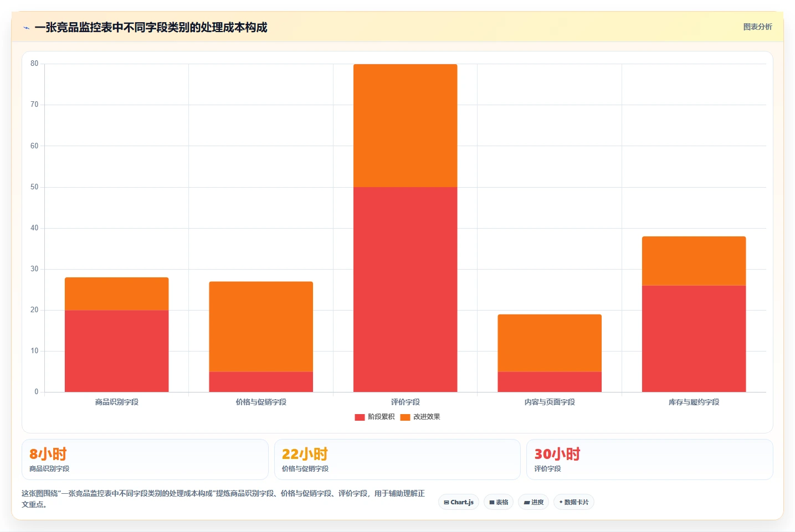This screenshot has height=532, width=795.
Task: Select the red bar segment for 商品识别字段
Action: tap(116, 351)
